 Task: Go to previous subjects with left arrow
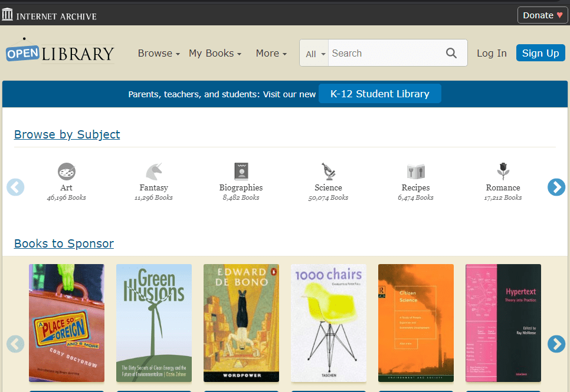[15, 187]
